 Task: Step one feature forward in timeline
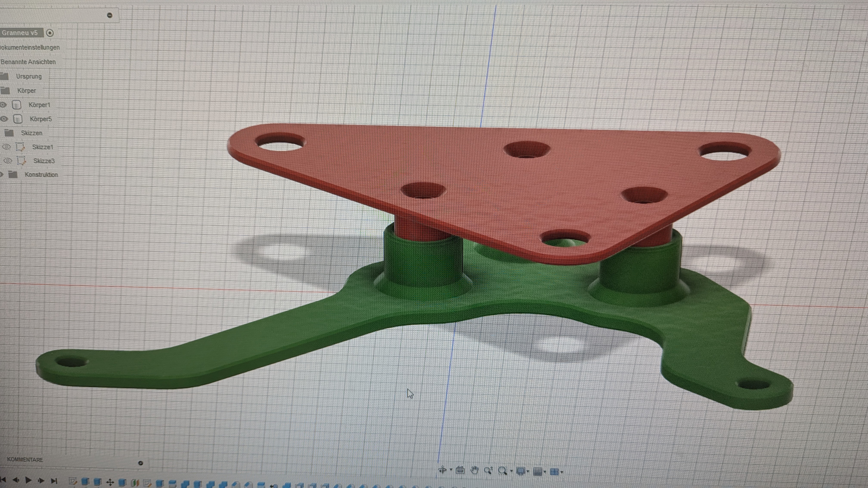point(41,480)
